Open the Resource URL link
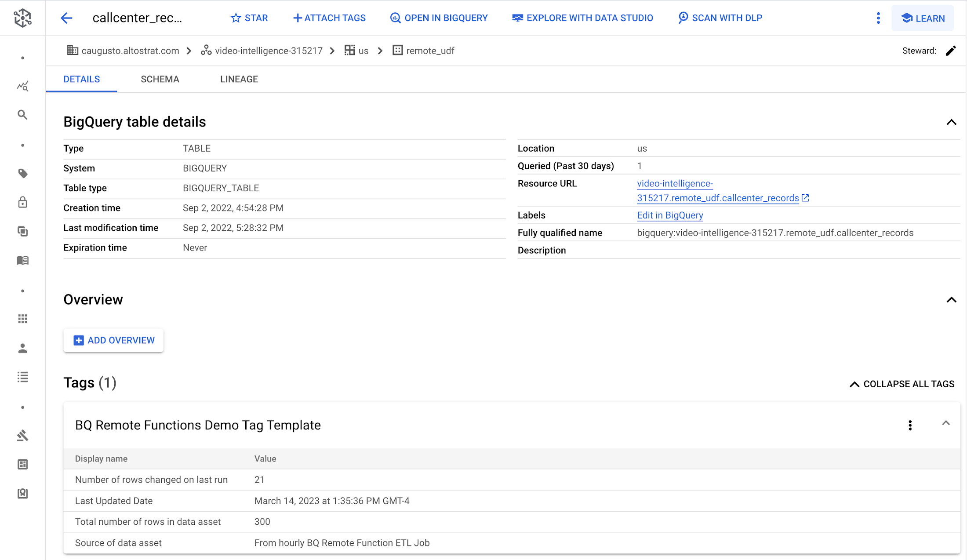The width and height of the screenshot is (967, 560). click(718, 191)
